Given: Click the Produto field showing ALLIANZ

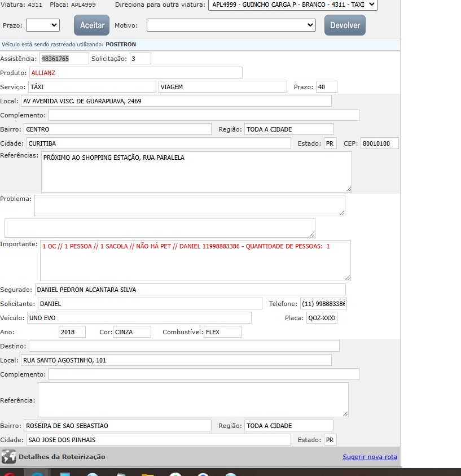Looking at the screenshot, I should (x=135, y=73).
